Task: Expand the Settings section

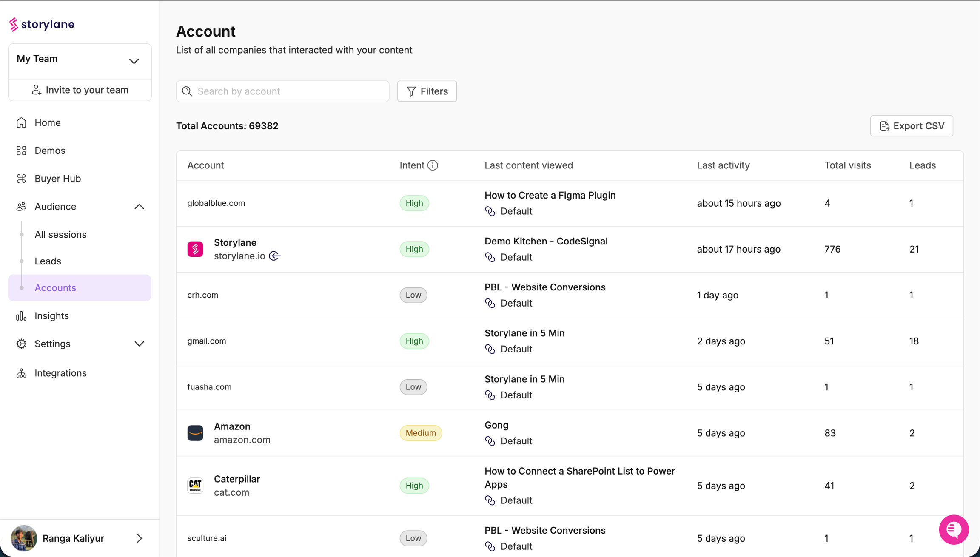Action: tap(139, 344)
